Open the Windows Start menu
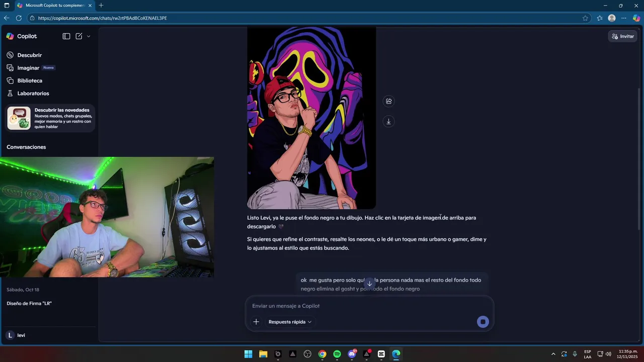This screenshot has height=362, width=644. (x=249, y=354)
